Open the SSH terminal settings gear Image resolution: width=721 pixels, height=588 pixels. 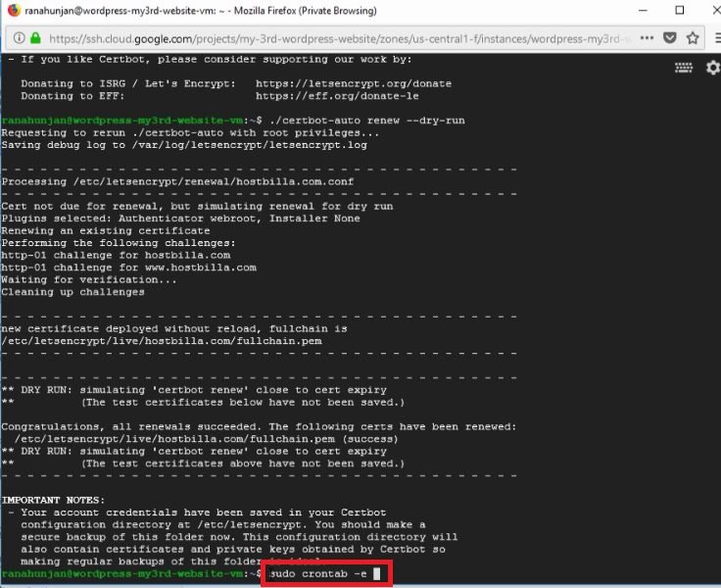click(x=713, y=68)
